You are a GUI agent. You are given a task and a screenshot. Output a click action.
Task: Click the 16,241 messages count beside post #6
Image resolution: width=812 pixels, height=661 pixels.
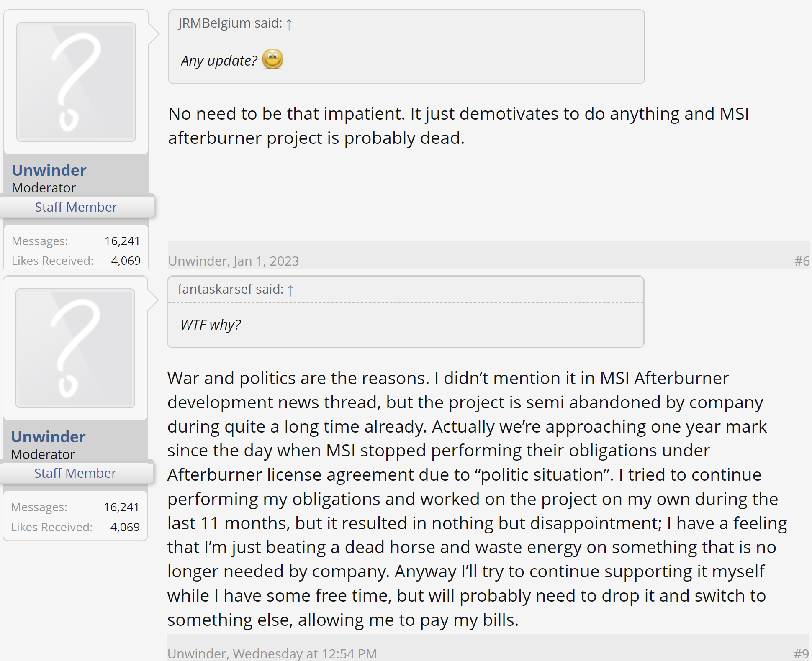(x=122, y=241)
